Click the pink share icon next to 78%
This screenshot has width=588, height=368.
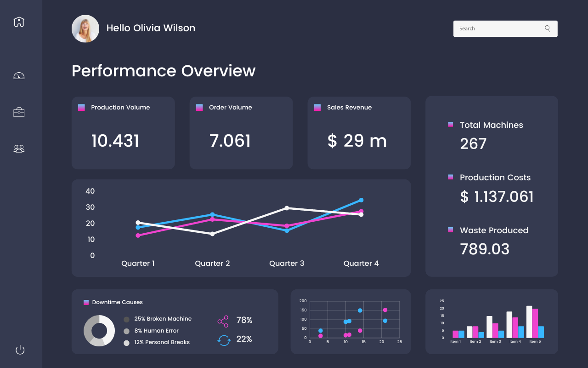pyautogui.click(x=223, y=321)
